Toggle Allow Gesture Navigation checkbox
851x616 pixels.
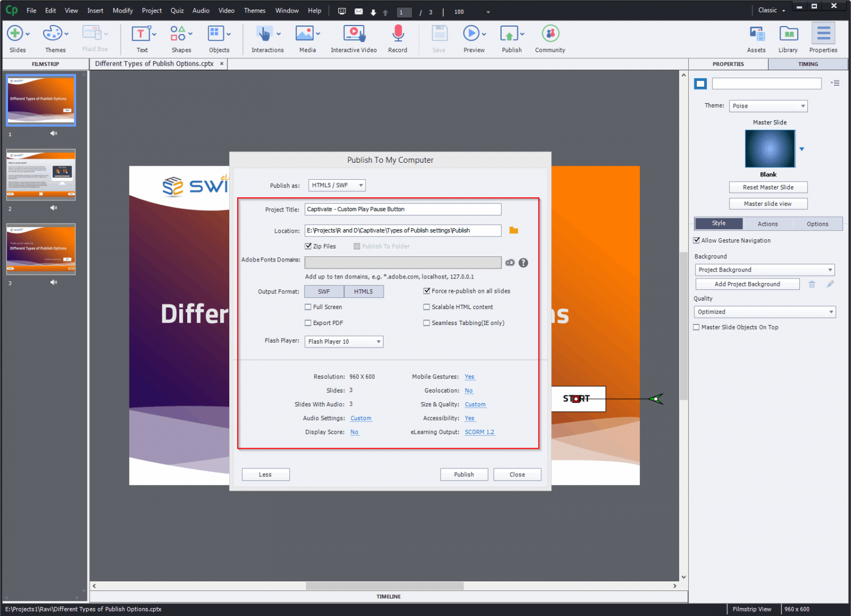pyautogui.click(x=697, y=241)
